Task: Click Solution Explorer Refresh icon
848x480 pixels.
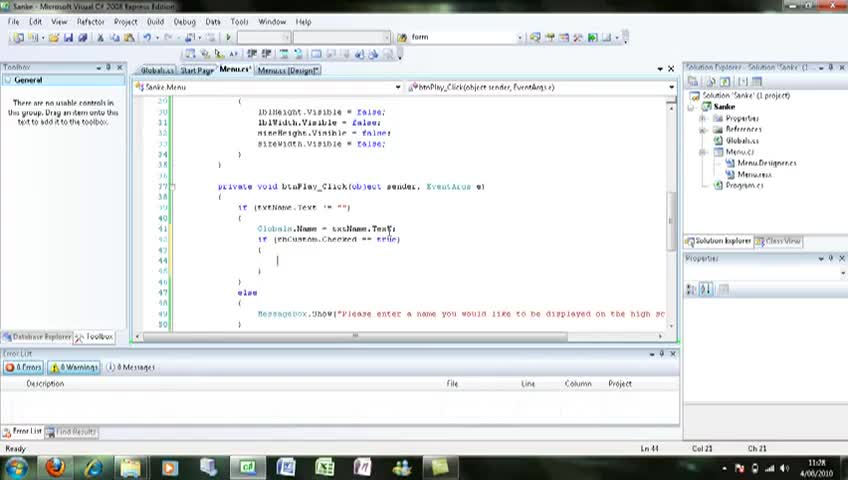Action: coord(725,82)
